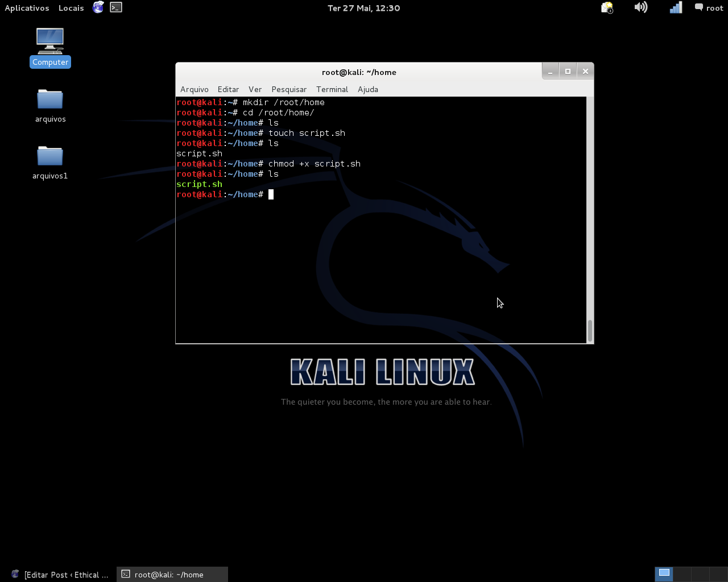Viewport: 728px width, 582px height.
Task: Click the green script.sh output text
Action: [199, 184]
